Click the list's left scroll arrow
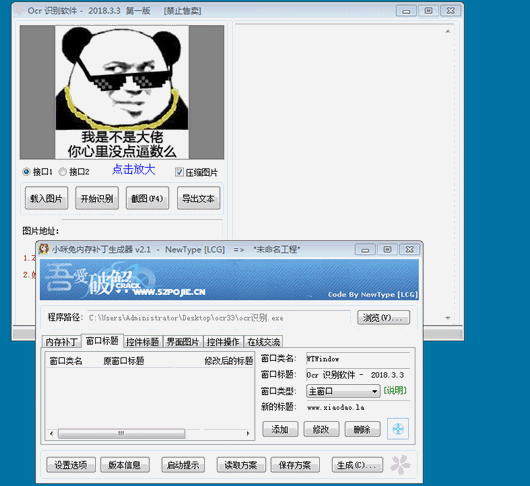Screen dimensions: 530x486 pyautogui.click(x=51, y=433)
